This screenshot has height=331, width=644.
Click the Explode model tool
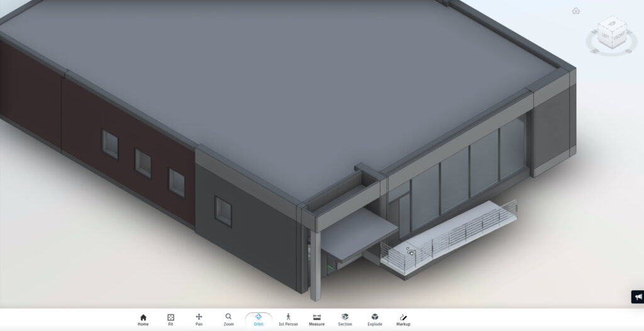[375, 320]
